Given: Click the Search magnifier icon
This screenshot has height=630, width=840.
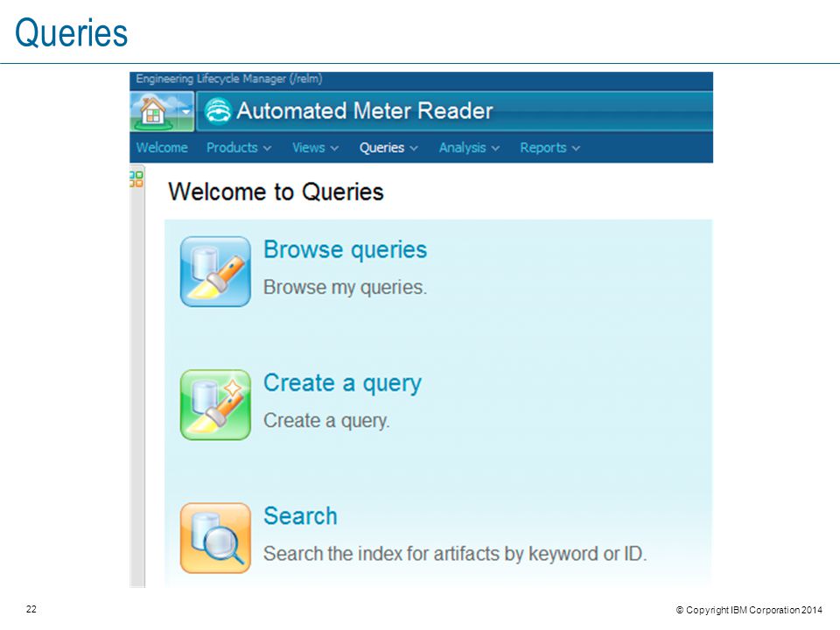Looking at the screenshot, I should tap(215, 538).
